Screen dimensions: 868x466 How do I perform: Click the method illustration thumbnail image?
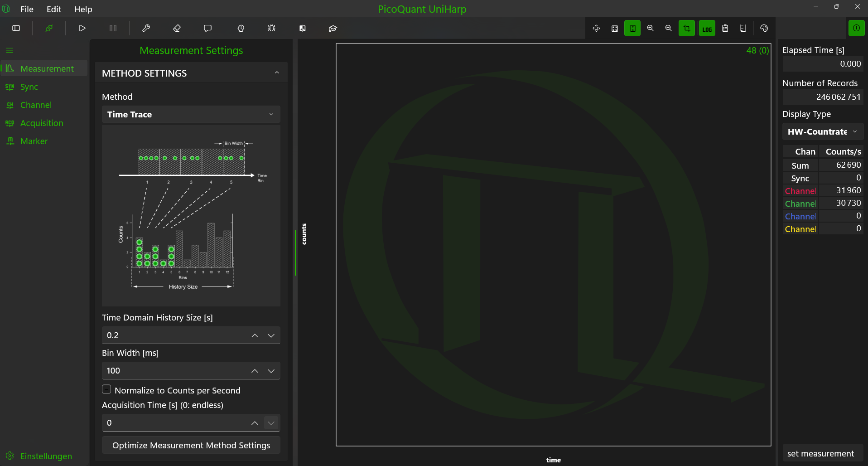click(191, 216)
